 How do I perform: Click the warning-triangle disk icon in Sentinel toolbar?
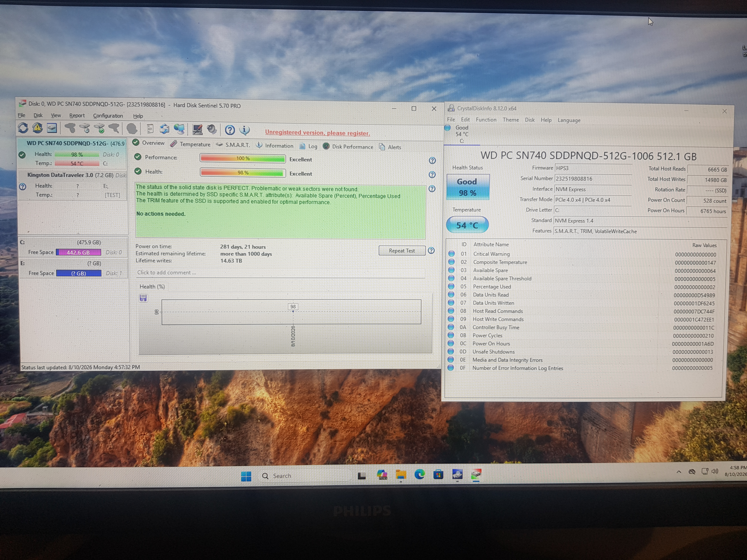click(37, 128)
